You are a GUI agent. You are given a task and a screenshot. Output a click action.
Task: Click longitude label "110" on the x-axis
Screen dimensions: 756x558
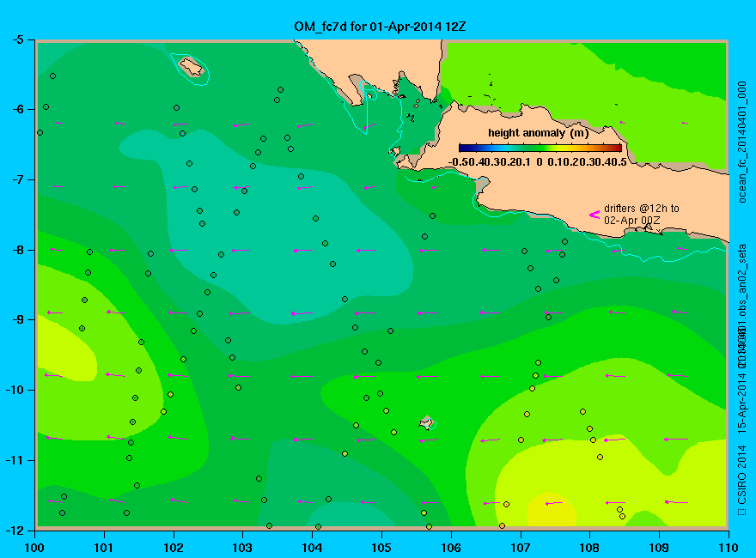pos(728,548)
